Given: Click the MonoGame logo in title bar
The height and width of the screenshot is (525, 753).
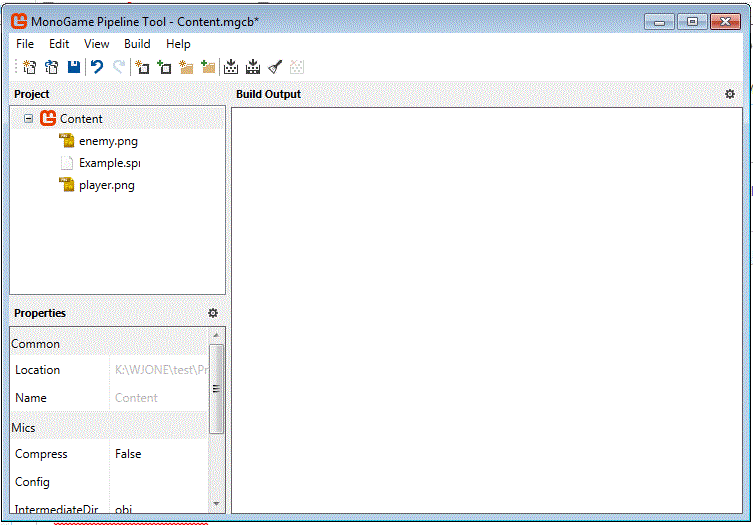Looking at the screenshot, I should [19, 21].
